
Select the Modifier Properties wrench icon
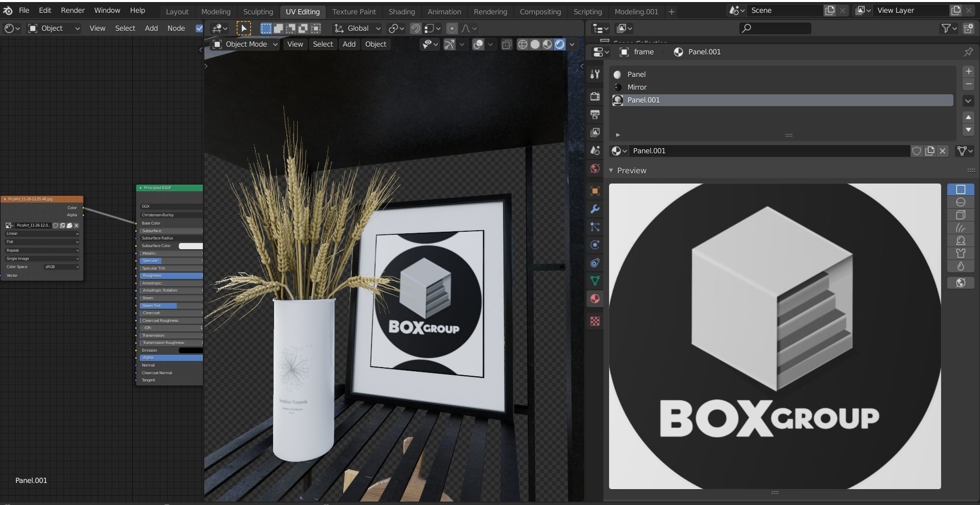pos(595,209)
